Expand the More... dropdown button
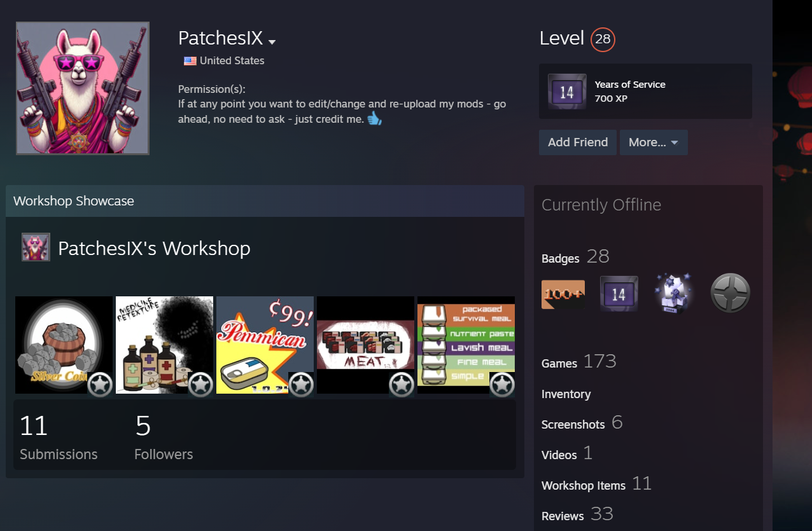 coord(654,142)
